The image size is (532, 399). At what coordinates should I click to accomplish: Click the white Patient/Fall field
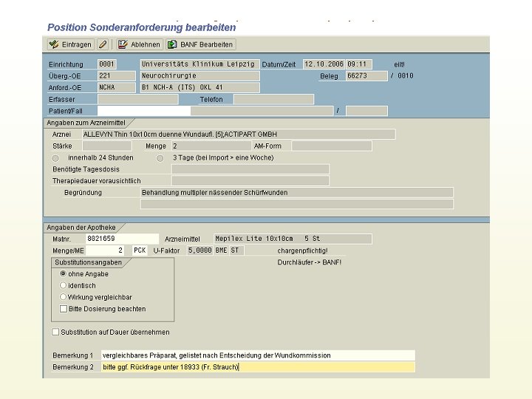click(x=144, y=111)
